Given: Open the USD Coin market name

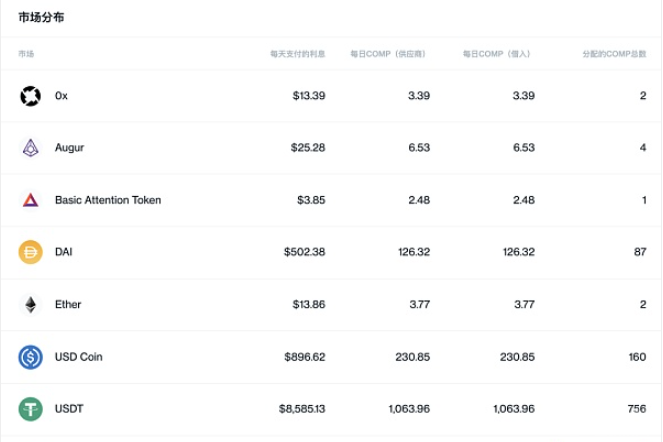Looking at the screenshot, I should point(79,357).
